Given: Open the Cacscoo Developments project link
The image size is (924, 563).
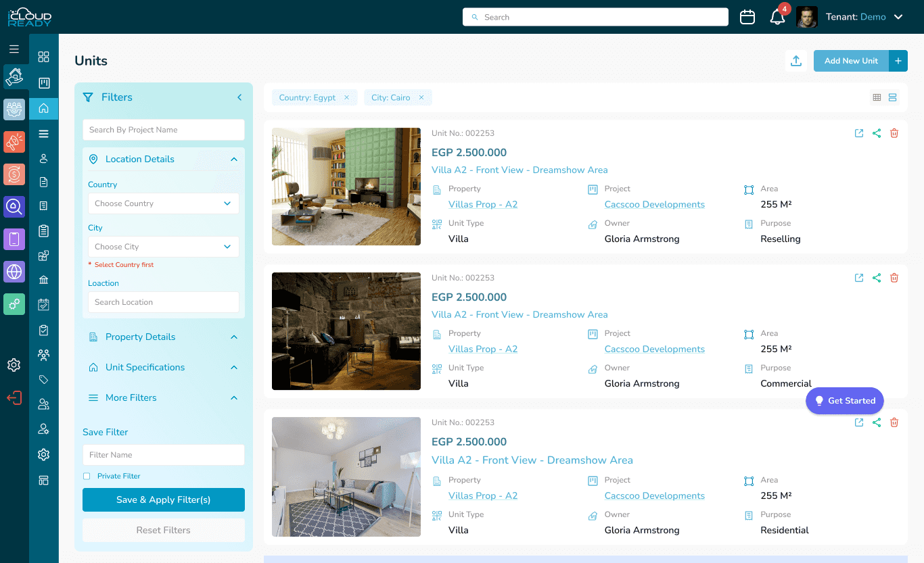Looking at the screenshot, I should pos(654,204).
